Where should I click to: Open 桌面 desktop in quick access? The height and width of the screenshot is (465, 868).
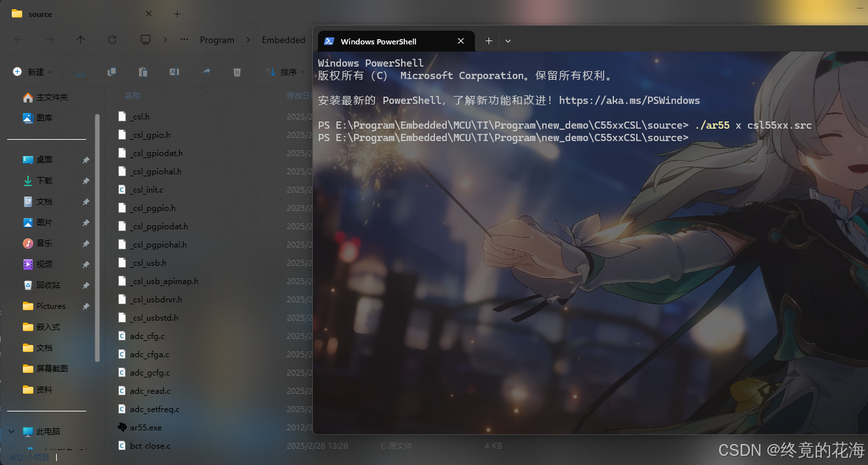point(38,159)
